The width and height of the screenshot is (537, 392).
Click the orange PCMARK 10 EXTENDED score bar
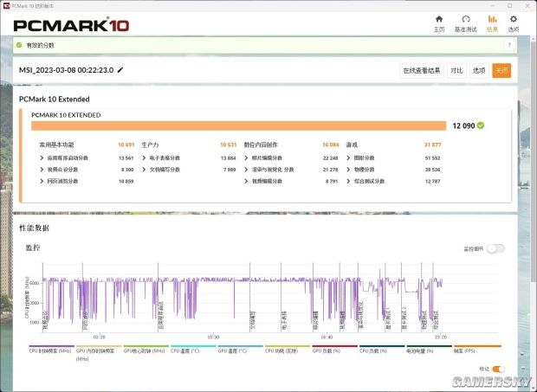pyautogui.click(x=239, y=125)
